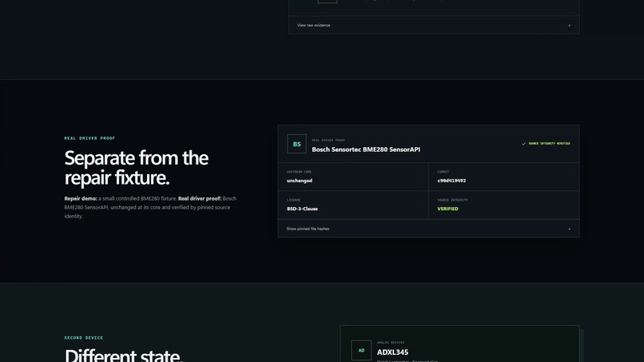This screenshot has width=644, height=362.
Task: Click the UPSTREAM CORE field label
Action: [299, 172]
